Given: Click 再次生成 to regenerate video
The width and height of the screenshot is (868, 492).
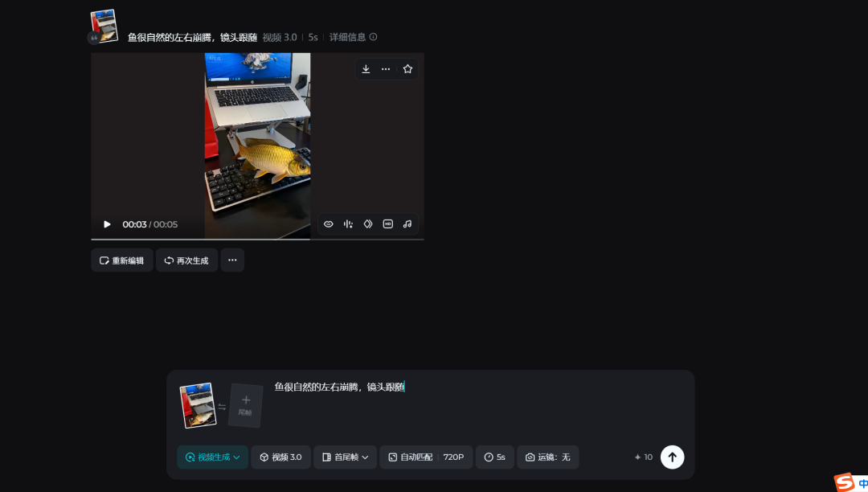Looking at the screenshot, I should (186, 260).
